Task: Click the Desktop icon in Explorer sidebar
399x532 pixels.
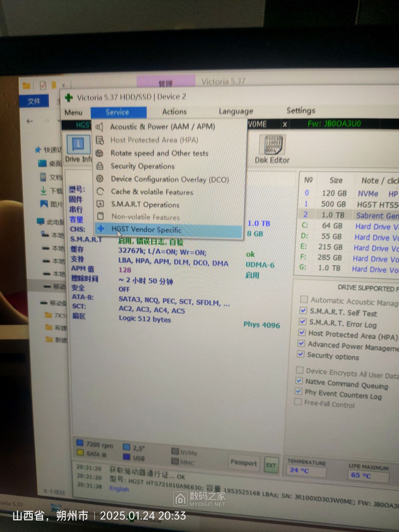Action: (42, 163)
